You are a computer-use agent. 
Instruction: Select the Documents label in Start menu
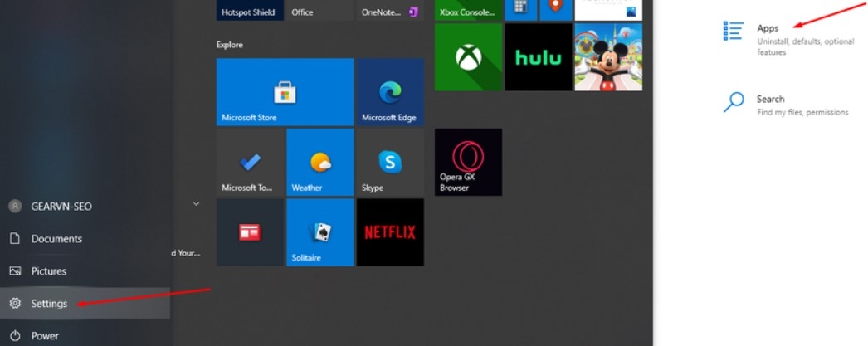point(56,239)
